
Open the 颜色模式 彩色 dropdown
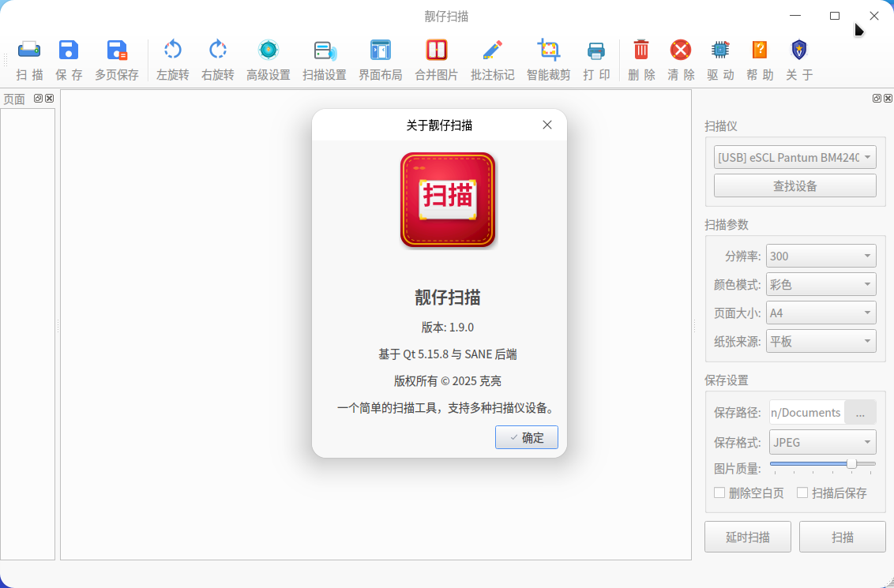click(821, 284)
